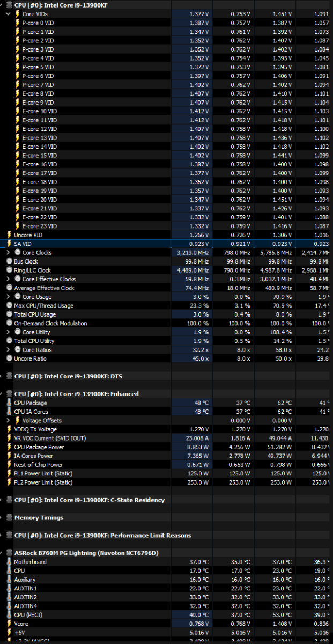This screenshot has width=333, height=644.
Task: Click the PL1 Power Limit icon
Action: point(9,473)
